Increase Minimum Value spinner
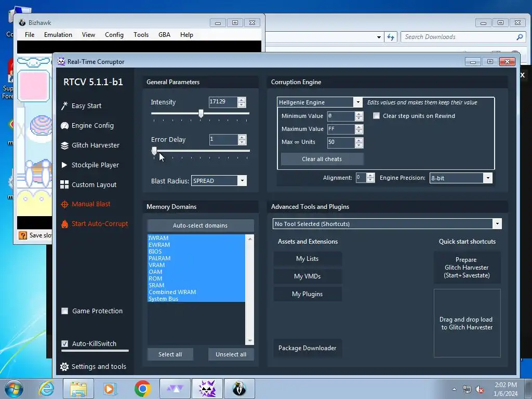Image resolution: width=532 pixels, height=399 pixels. click(359, 114)
